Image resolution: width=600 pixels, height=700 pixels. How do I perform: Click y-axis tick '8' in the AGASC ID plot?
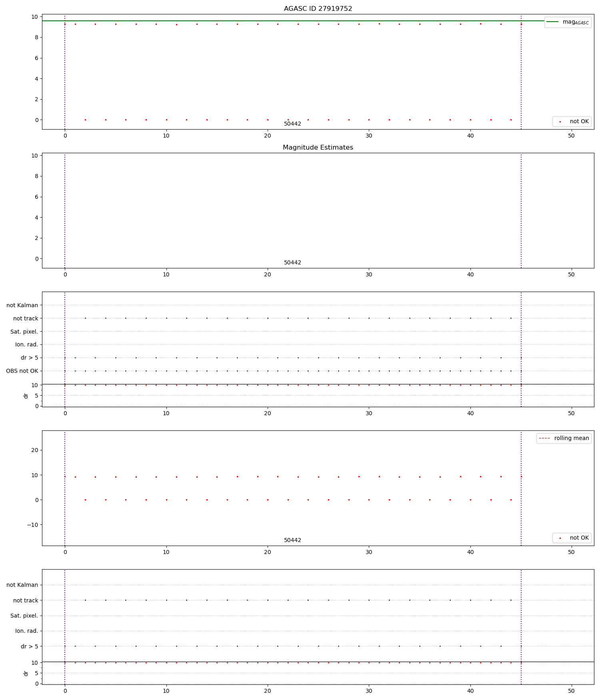tap(36, 37)
